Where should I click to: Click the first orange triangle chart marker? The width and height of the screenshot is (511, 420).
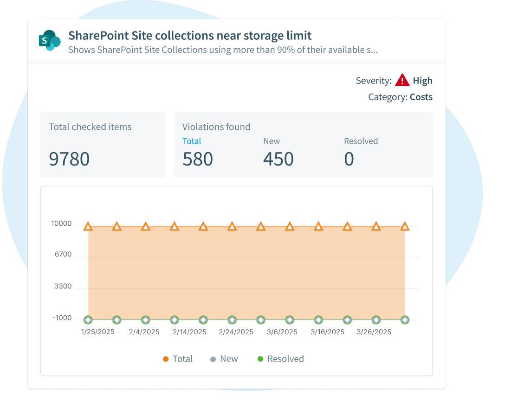[x=88, y=226]
